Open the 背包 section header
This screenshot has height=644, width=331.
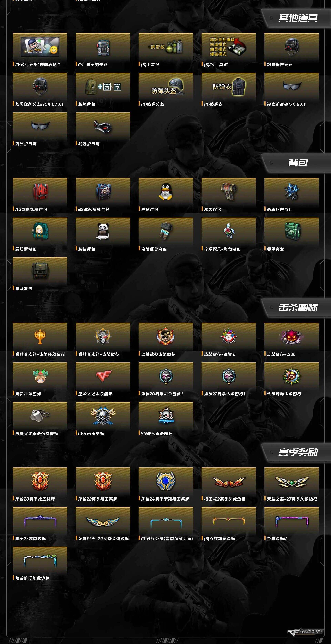tap(298, 163)
